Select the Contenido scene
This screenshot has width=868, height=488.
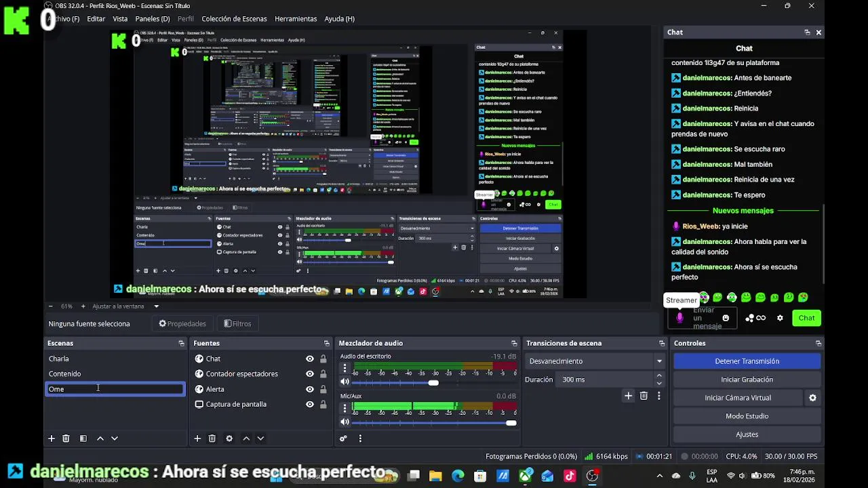(115, 374)
